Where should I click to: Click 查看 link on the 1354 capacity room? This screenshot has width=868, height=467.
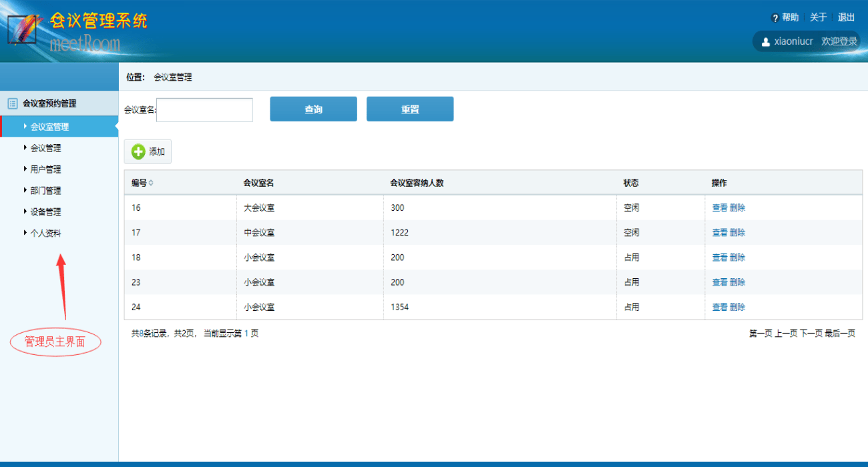720,307
